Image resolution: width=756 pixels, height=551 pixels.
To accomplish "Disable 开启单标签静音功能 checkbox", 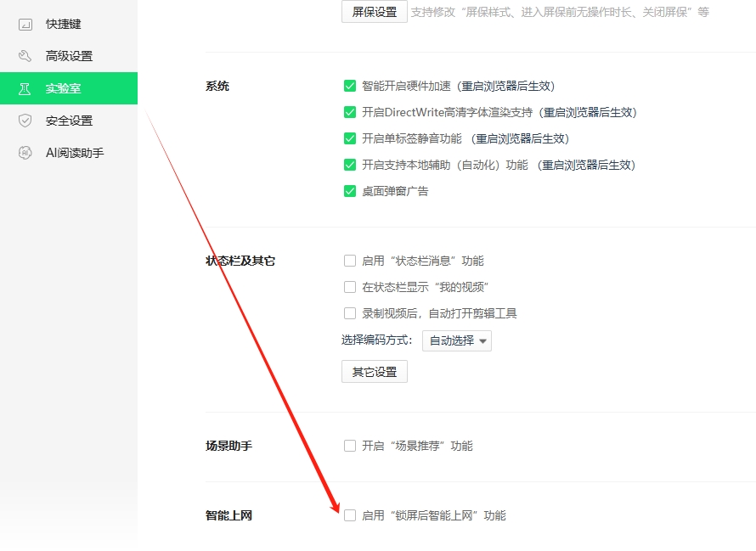I will click(x=350, y=139).
